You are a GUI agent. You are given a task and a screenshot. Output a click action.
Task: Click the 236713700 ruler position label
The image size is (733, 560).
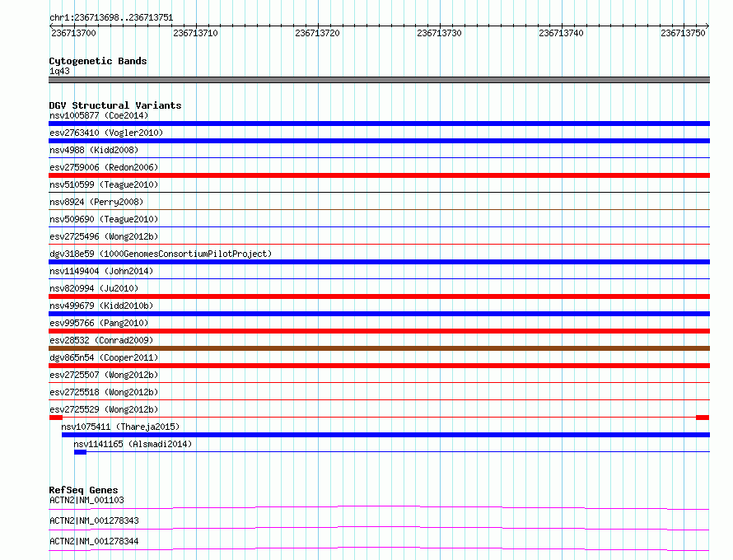[x=73, y=33]
